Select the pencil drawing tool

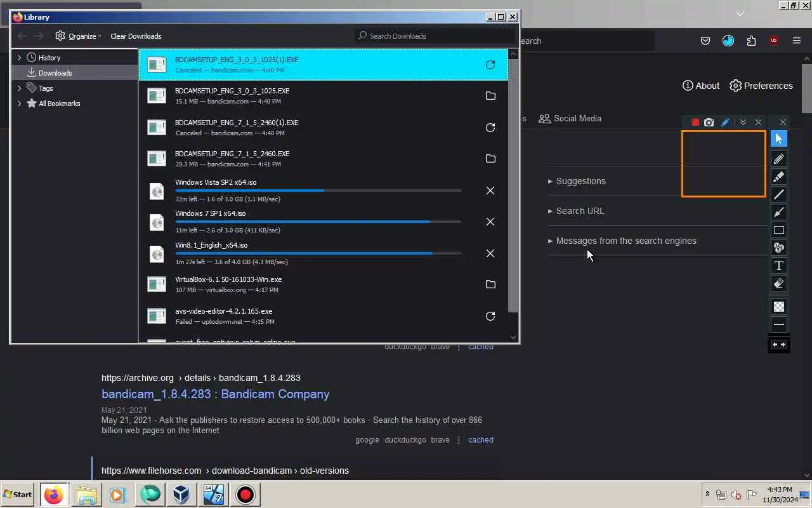point(779,159)
